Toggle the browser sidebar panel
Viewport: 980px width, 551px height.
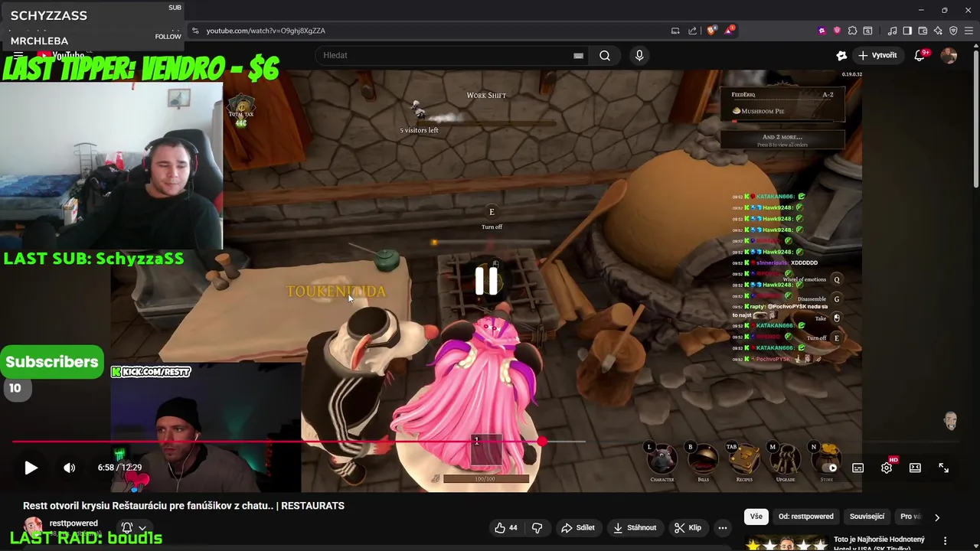click(907, 31)
